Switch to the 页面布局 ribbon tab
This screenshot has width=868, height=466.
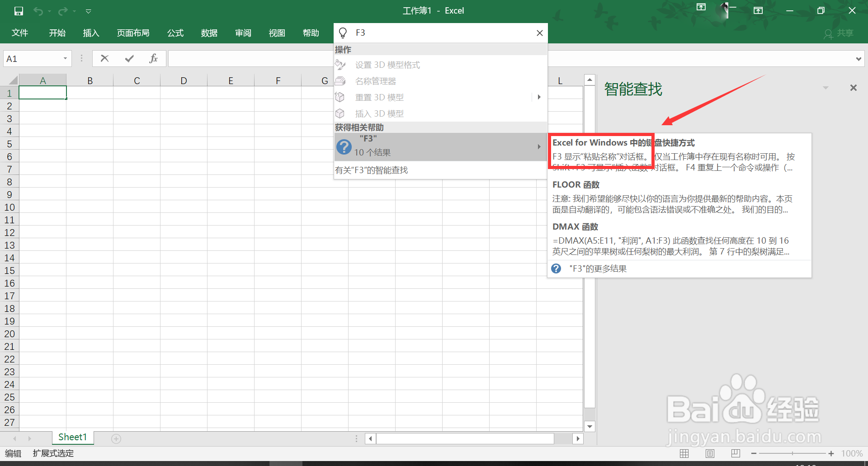pyautogui.click(x=133, y=33)
